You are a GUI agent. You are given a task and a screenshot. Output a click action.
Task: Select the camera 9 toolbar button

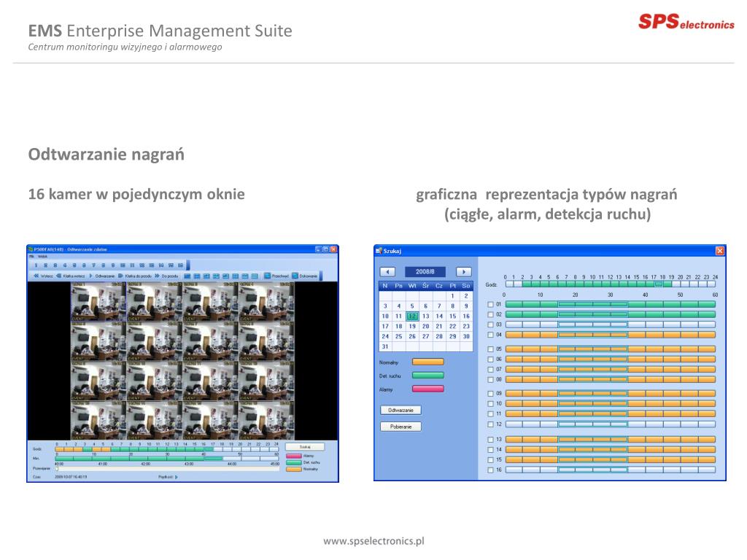(x=113, y=265)
